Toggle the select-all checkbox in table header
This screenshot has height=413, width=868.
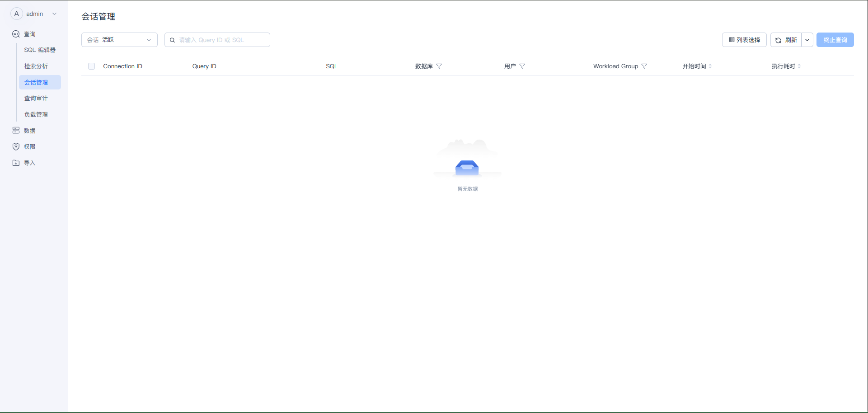[x=92, y=66]
